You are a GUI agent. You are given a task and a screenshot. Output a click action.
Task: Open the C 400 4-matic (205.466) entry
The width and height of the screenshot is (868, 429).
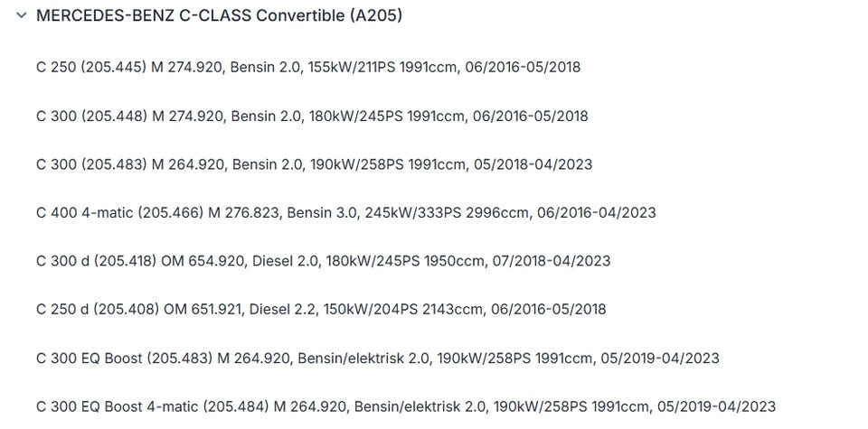pos(346,212)
